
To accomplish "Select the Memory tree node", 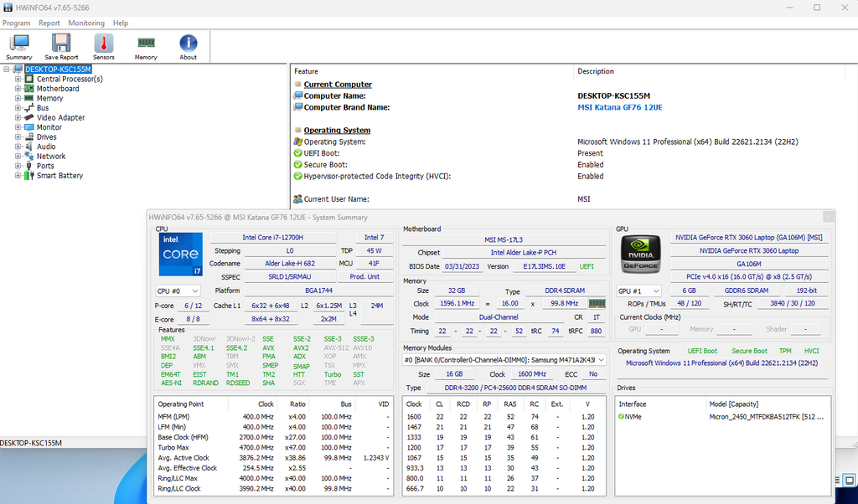I will (x=49, y=99).
